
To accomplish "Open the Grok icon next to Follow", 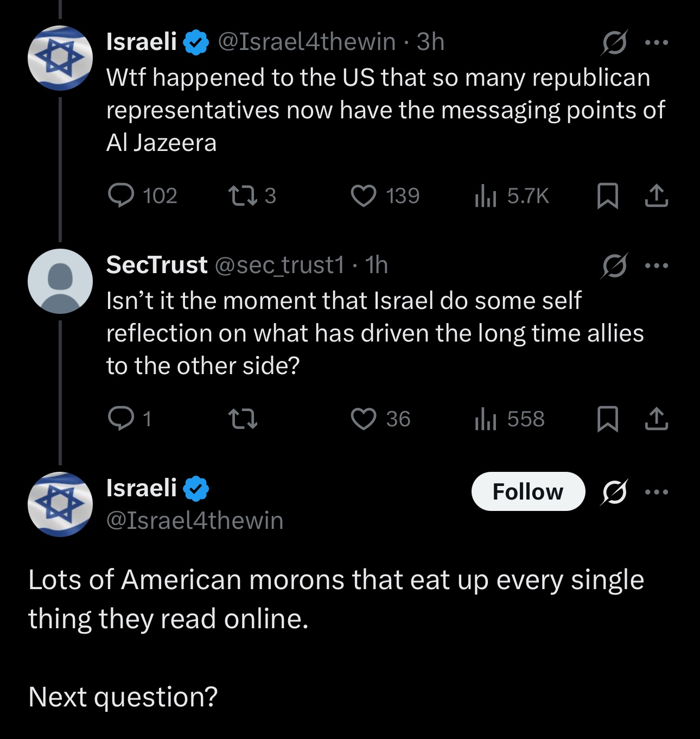I will point(614,492).
